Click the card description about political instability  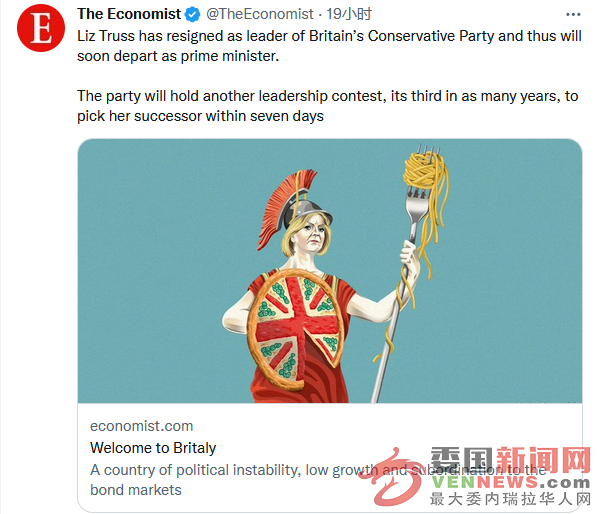click(x=318, y=480)
